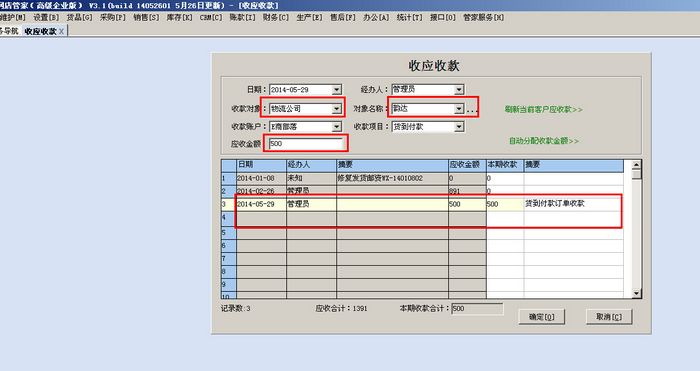The image size is (700, 371).
Task: Open the 财务[C] menu
Action: click(x=275, y=17)
